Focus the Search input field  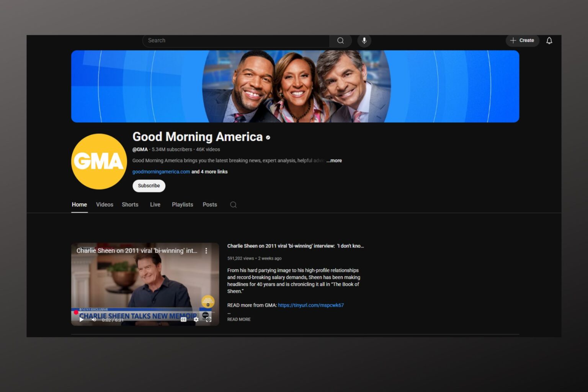(235, 41)
